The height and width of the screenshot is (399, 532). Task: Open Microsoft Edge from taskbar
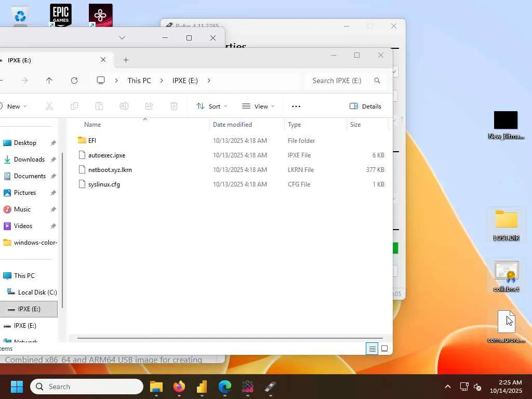(x=224, y=387)
